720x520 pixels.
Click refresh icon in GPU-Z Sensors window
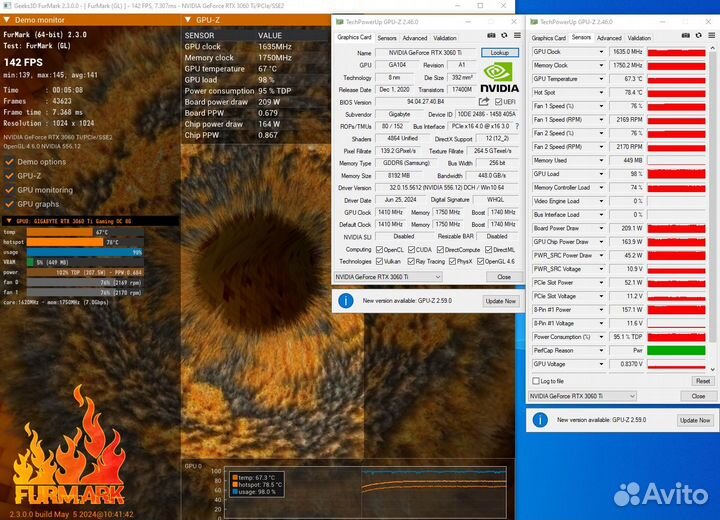pyautogui.click(x=698, y=35)
